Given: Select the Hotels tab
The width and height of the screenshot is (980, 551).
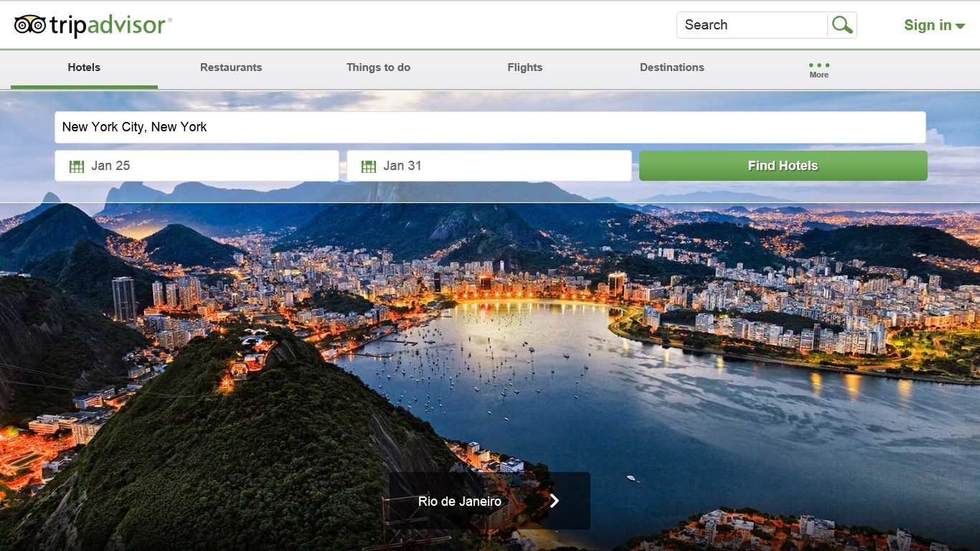Looking at the screenshot, I should pyautogui.click(x=84, y=67).
